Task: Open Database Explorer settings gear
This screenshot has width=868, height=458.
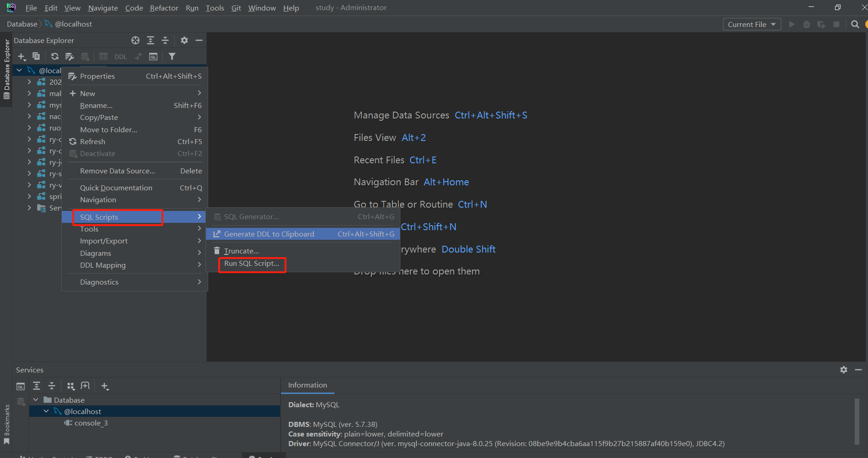Action: pyautogui.click(x=184, y=41)
